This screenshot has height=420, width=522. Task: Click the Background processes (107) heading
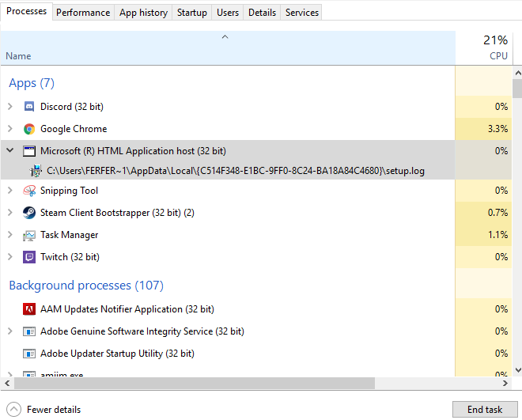coord(86,286)
